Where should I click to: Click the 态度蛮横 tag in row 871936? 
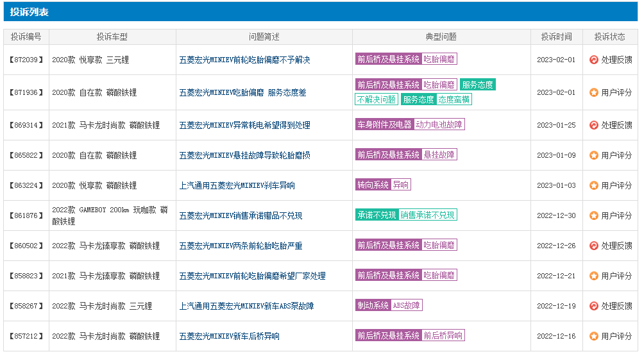(x=454, y=99)
